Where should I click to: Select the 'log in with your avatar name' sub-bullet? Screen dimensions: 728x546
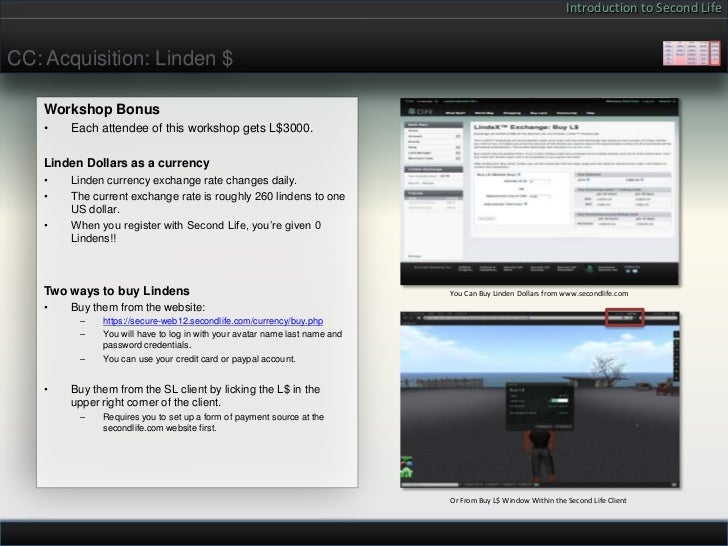222,339
